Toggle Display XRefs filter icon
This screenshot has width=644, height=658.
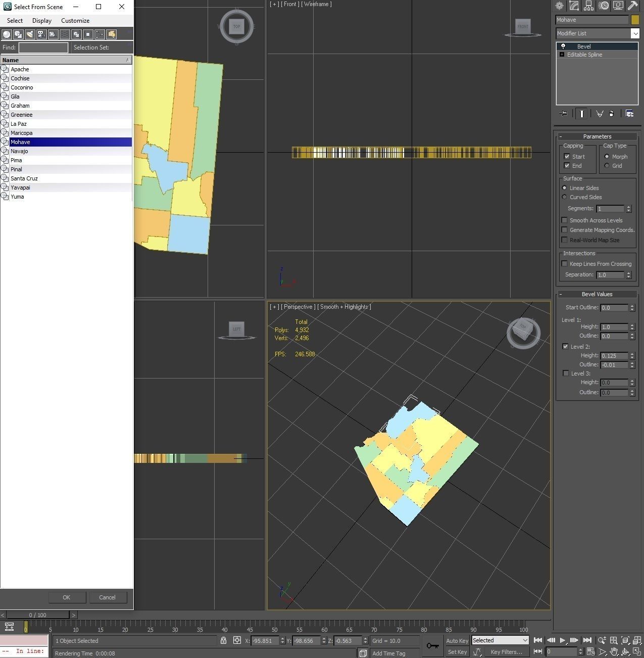coord(88,34)
